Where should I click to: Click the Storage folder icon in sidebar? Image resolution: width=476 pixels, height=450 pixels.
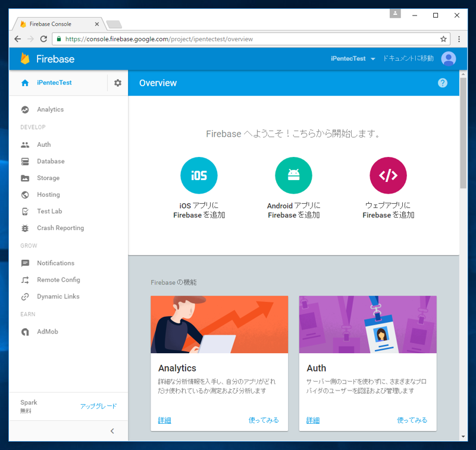(25, 178)
